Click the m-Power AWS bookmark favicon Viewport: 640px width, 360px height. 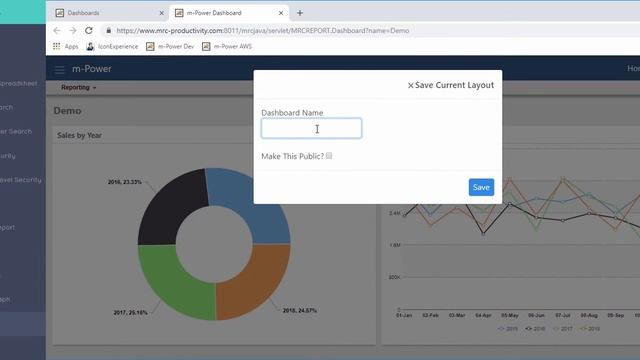pos(206,47)
